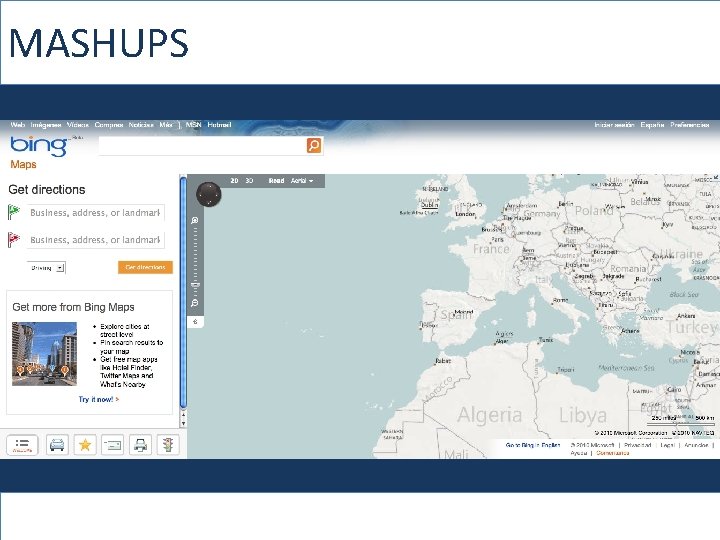Click the Get more from Bing Maps heading
This screenshot has width=720, height=540.
pyautogui.click(x=73, y=307)
